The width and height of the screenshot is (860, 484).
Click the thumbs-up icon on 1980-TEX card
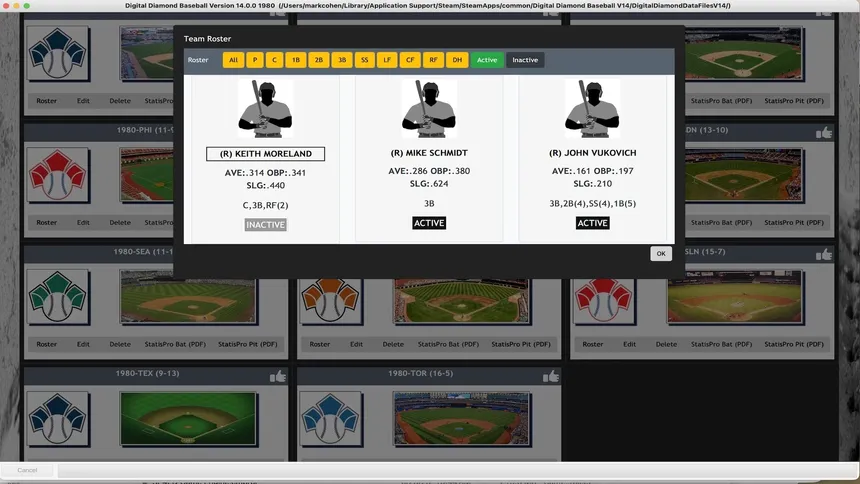tap(278, 376)
